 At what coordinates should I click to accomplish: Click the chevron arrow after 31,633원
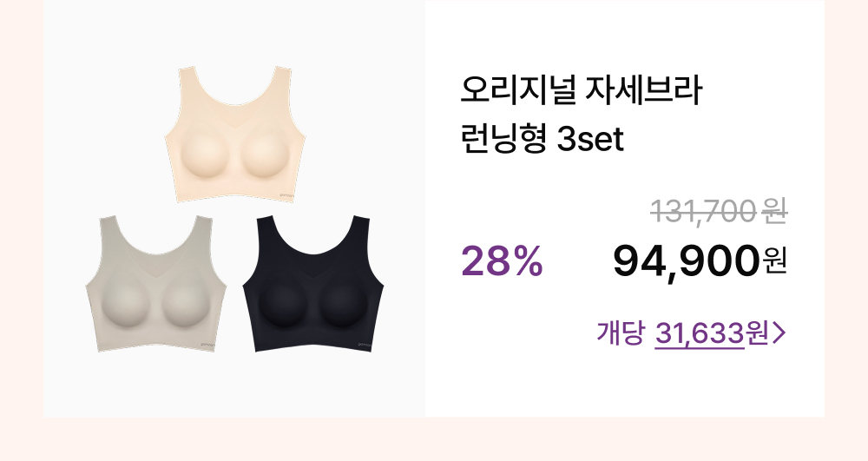pyautogui.click(x=779, y=333)
